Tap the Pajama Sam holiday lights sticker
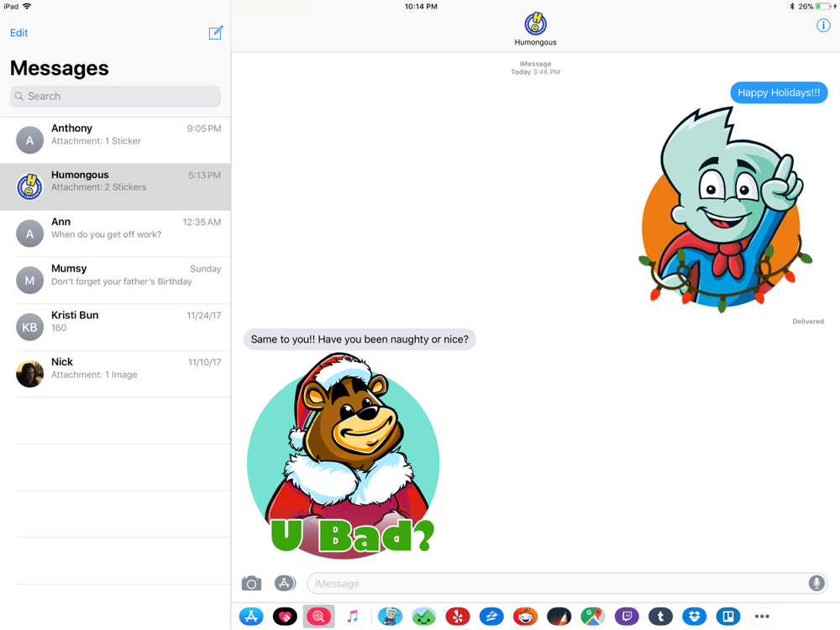Image resolution: width=840 pixels, height=630 pixels. point(725,210)
